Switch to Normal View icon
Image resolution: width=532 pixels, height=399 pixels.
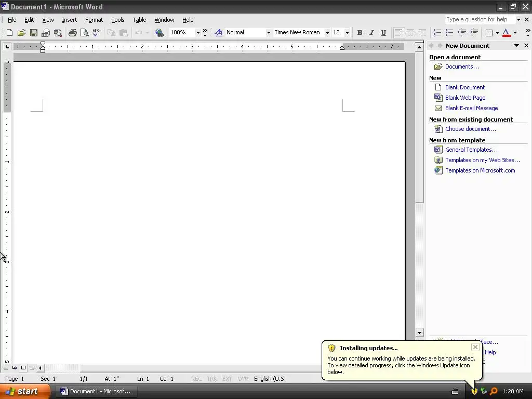[x=6, y=367]
